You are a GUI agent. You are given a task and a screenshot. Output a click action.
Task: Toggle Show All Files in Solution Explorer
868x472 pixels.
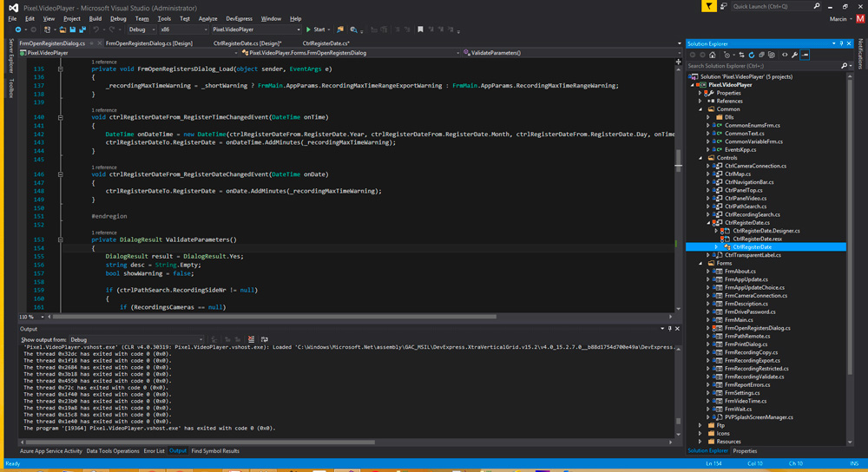click(x=772, y=55)
